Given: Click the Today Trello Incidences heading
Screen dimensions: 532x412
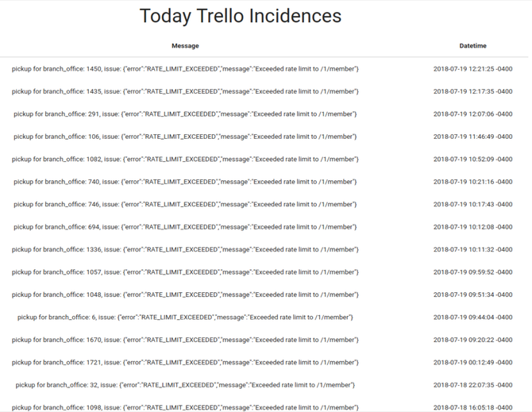Looking at the screenshot, I should (241, 16).
